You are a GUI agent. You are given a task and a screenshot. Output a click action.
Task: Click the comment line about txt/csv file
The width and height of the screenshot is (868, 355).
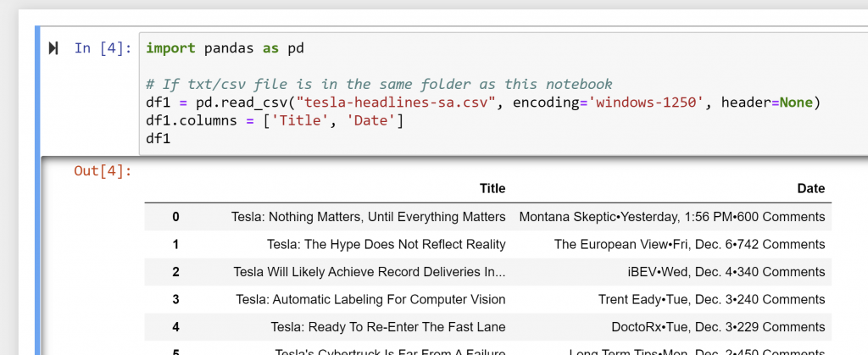click(379, 85)
